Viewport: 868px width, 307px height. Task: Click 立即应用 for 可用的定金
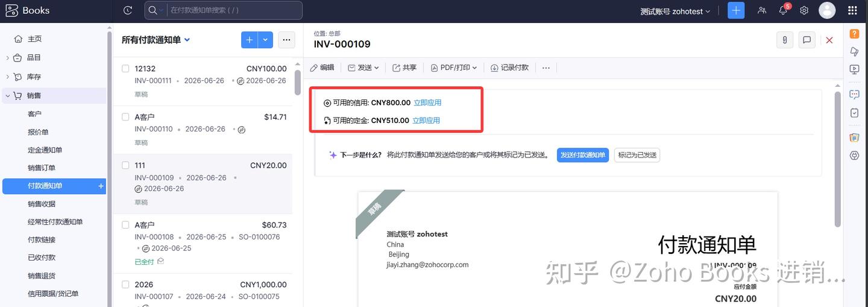pos(426,121)
